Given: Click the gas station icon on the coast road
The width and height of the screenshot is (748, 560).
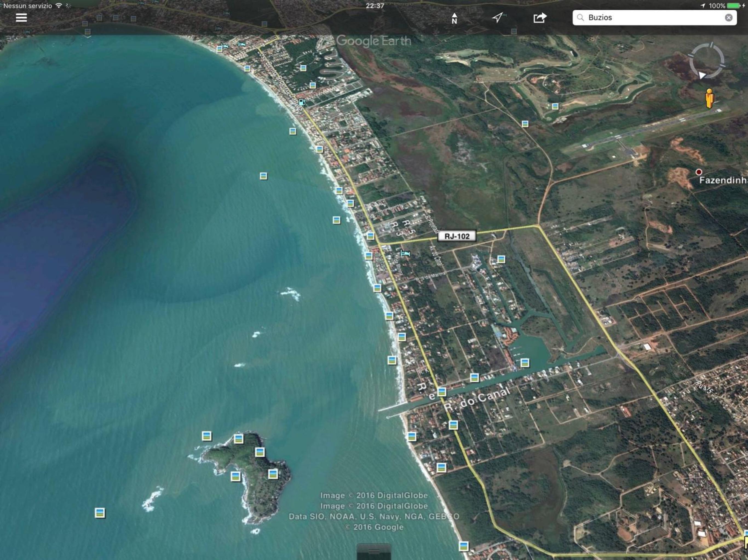Looking at the screenshot, I should click(302, 102).
